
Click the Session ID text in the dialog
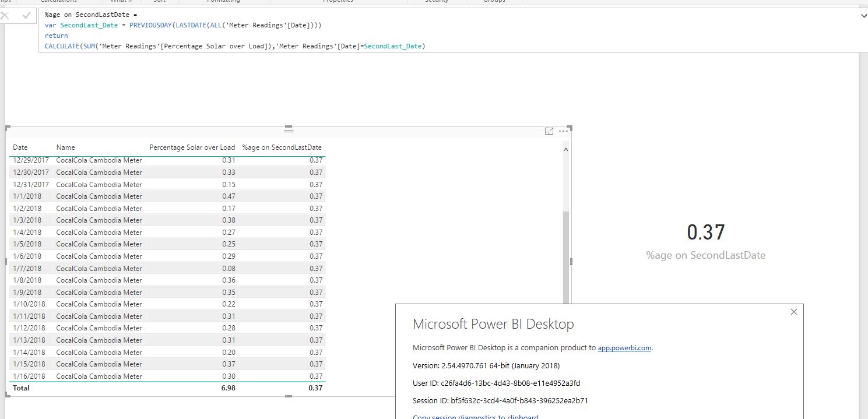coord(500,401)
